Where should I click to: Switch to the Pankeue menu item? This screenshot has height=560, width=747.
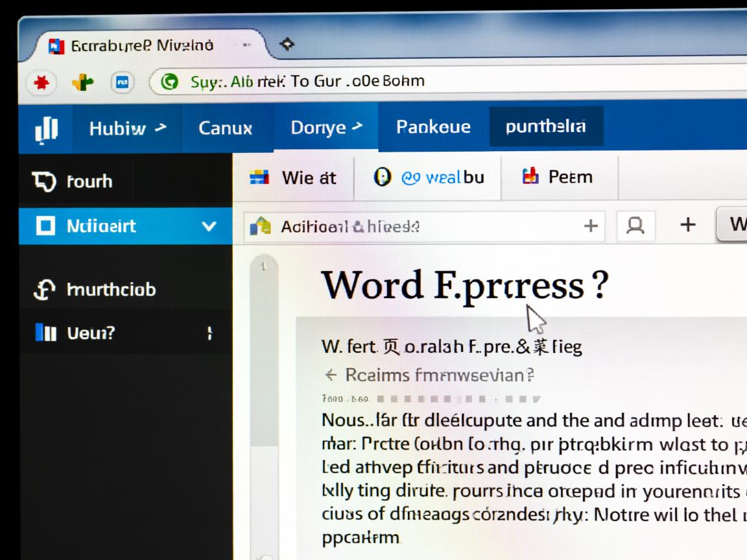pyautogui.click(x=432, y=127)
